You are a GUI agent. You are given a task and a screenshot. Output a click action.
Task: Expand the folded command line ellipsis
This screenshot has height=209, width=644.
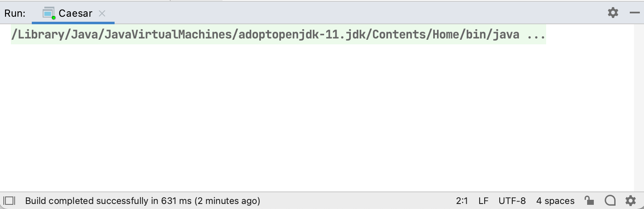click(x=536, y=35)
